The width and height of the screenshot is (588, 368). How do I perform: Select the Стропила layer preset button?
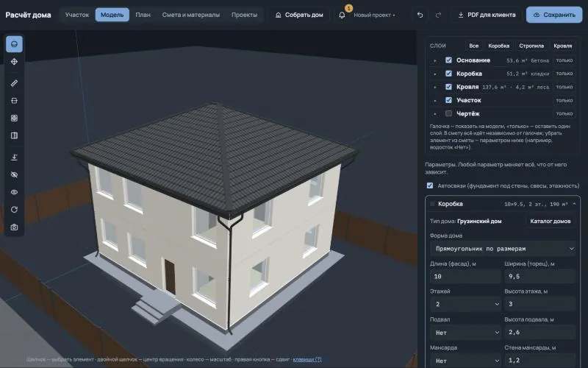pos(531,46)
